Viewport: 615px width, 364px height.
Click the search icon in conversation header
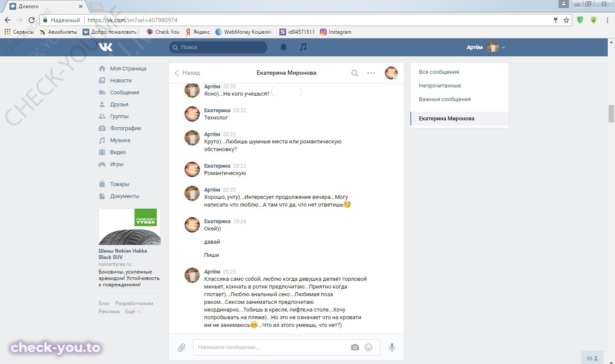354,73
